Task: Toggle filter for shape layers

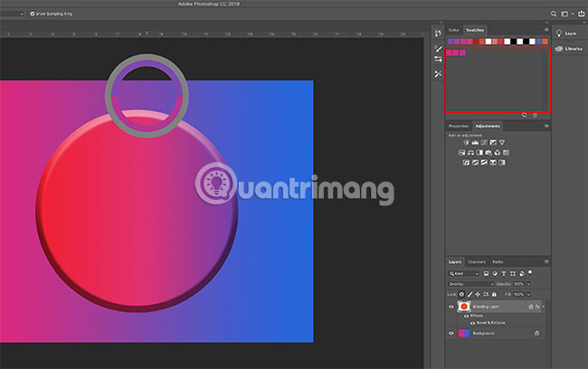Action: pos(513,274)
